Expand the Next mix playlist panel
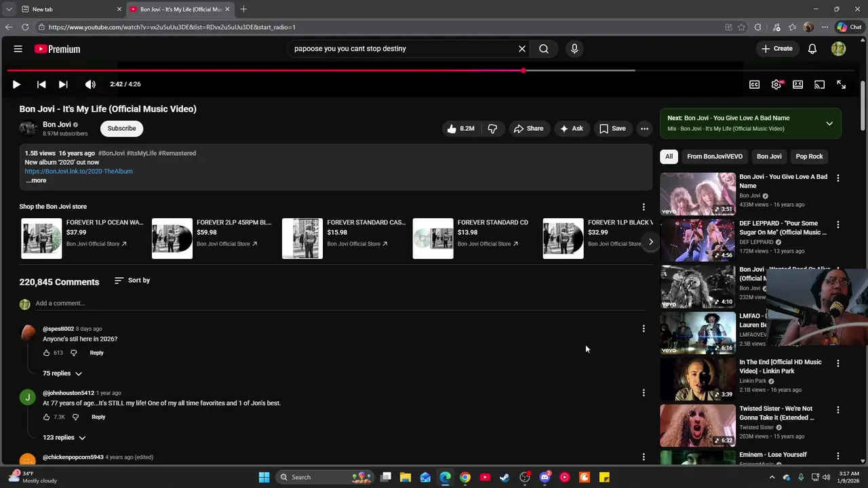This screenshot has height=488, width=868. (829, 124)
